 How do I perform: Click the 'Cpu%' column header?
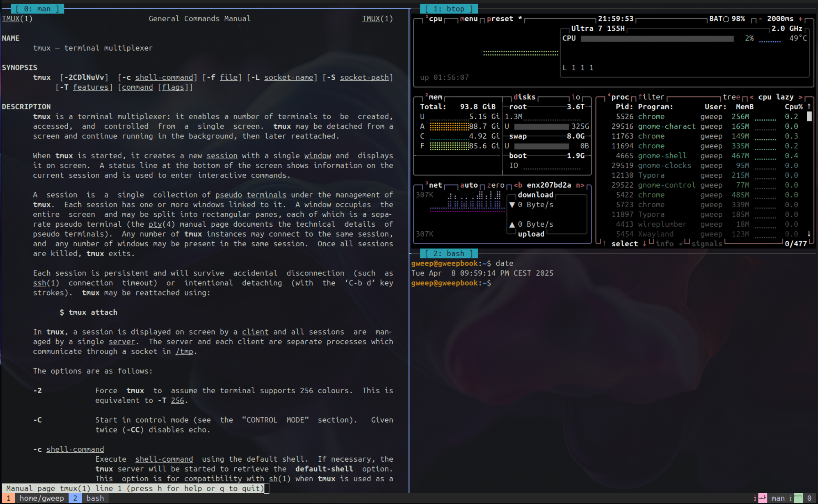tap(794, 107)
